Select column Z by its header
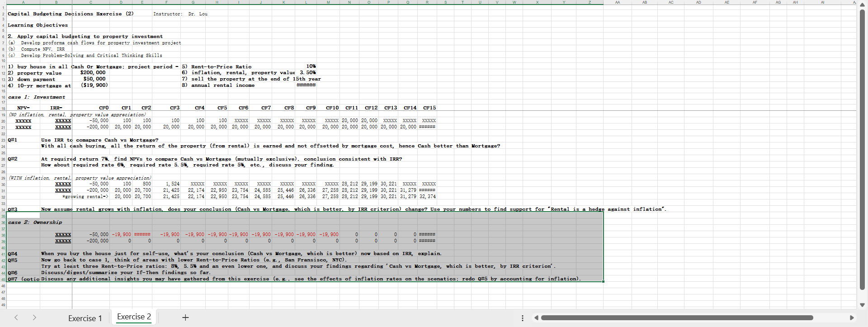This screenshot has height=327, width=868. pyautogui.click(x=590, y=2)
